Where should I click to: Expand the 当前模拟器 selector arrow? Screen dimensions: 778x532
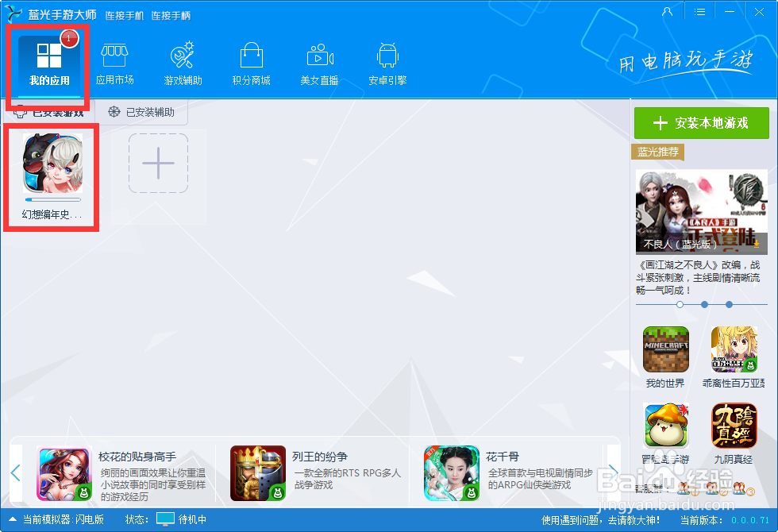(x=13, y=519)
